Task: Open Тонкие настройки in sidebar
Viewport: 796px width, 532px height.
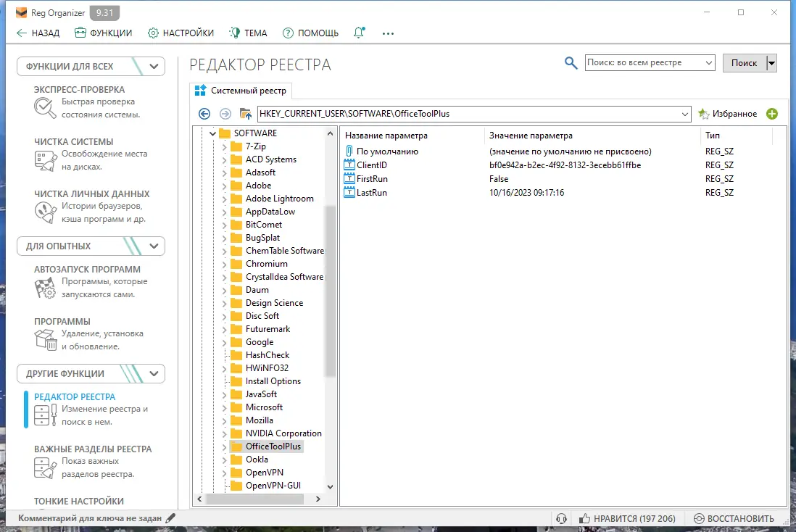Action: 79,501
